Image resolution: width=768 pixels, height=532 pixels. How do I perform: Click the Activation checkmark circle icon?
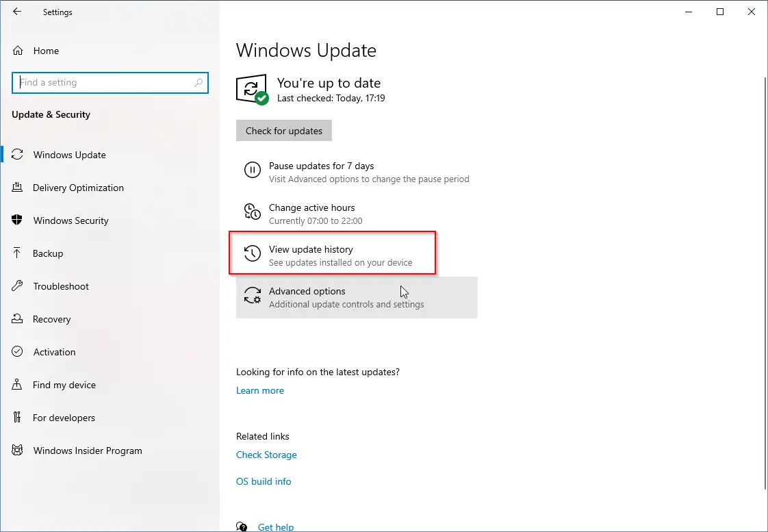coord(17,351)
